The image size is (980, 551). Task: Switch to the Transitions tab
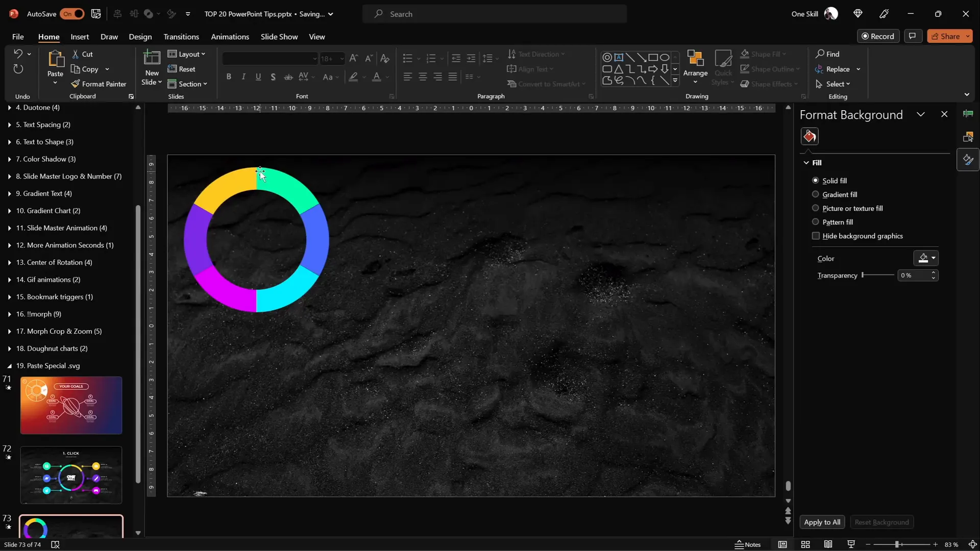(x=181, y=36)
